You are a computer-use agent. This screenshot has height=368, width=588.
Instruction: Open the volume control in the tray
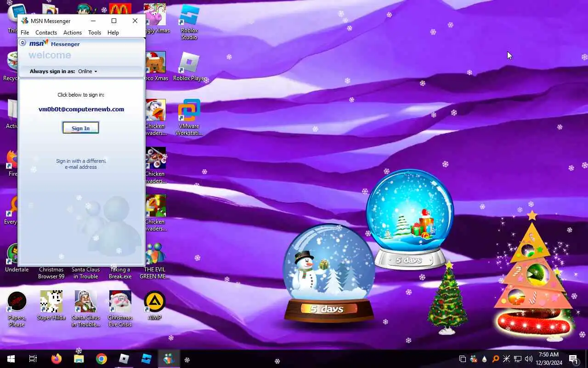529,359
